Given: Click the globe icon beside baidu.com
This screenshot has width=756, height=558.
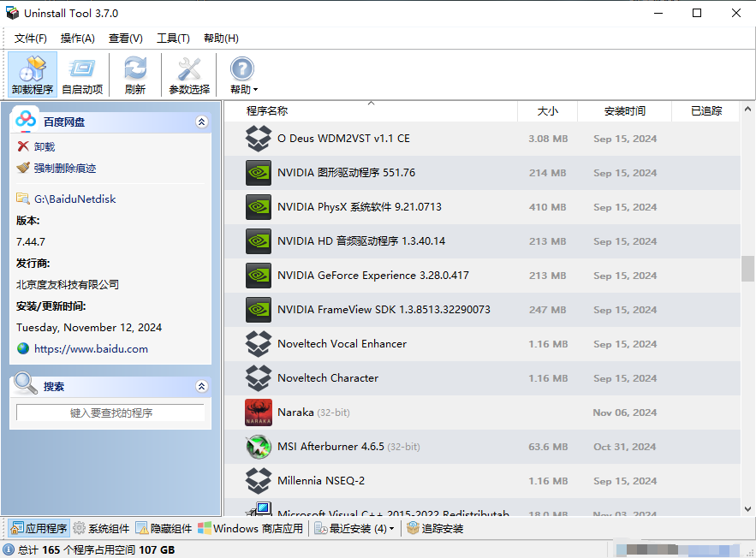Looking at the screenshot, I should 22,348.
